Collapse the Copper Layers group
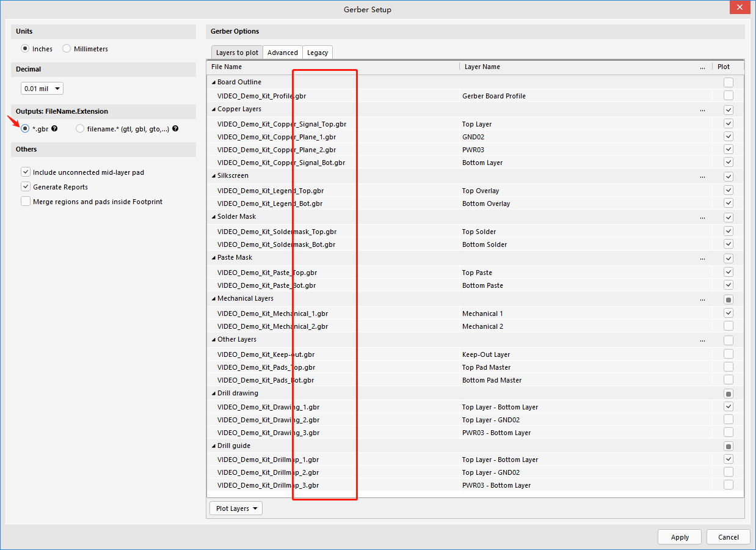Screen dimensions: 756x550 [214, 109]
